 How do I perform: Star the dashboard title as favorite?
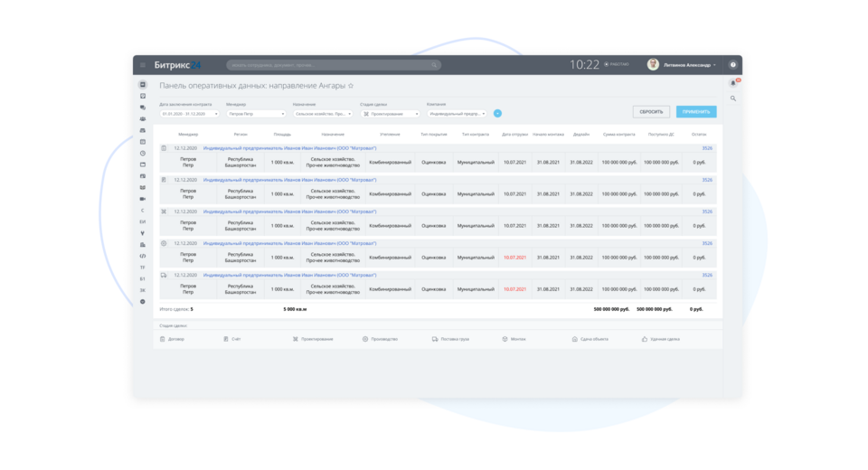click(351, 86)
